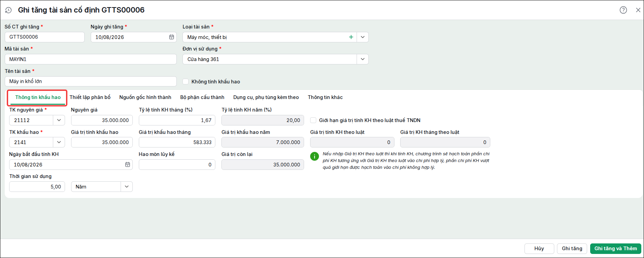644x258 pixels.
Task: Expand the Loại tài sản dropdown
Action: point(363,37)
